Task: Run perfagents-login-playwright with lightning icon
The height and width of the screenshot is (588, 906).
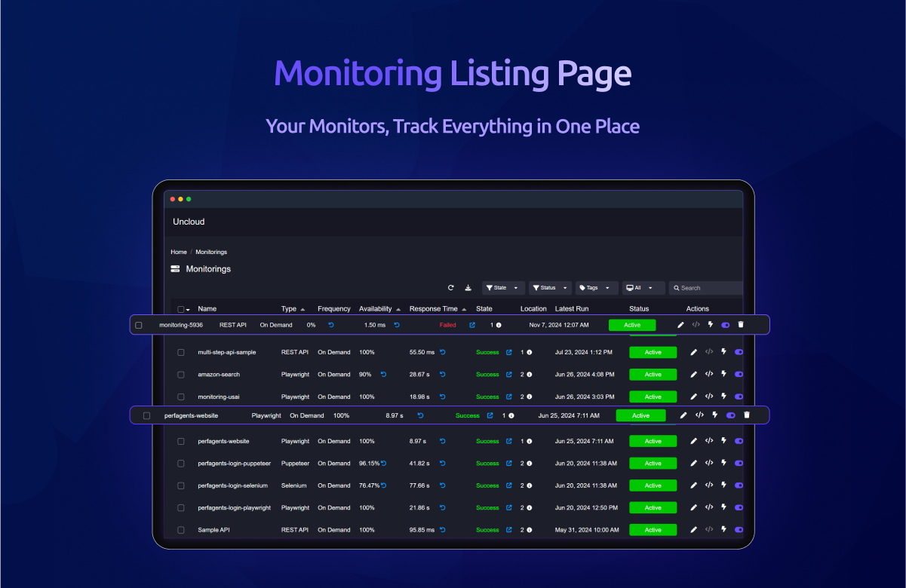Action: (723, 507)
